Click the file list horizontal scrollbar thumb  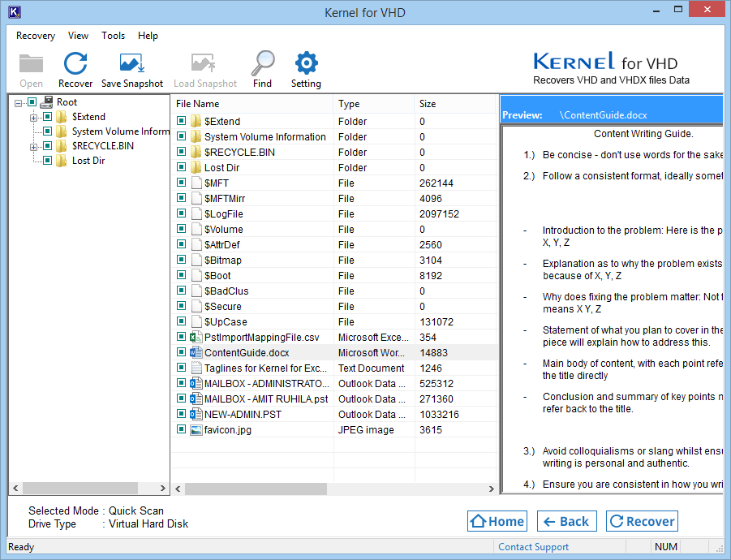(256, 489)
